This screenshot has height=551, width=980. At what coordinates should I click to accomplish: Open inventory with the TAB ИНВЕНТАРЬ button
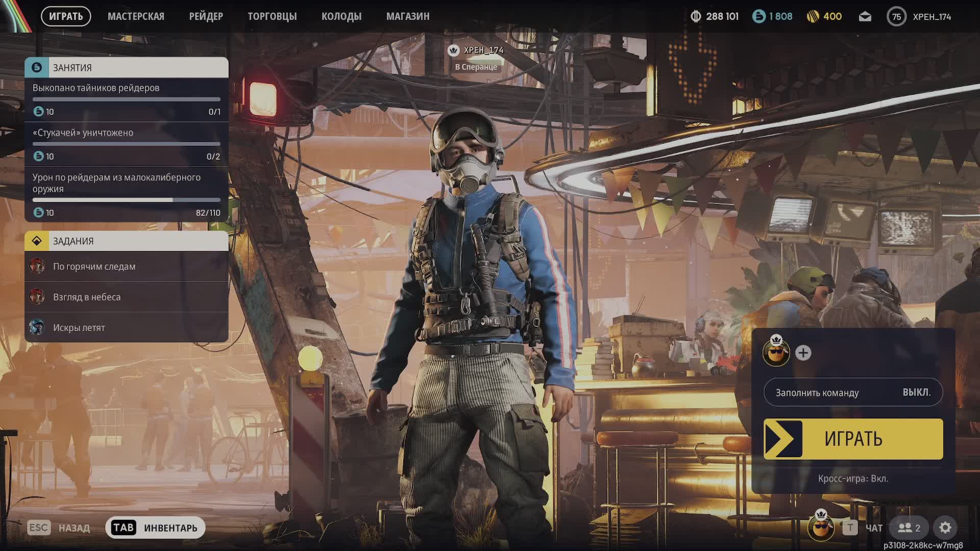(155, 528)
